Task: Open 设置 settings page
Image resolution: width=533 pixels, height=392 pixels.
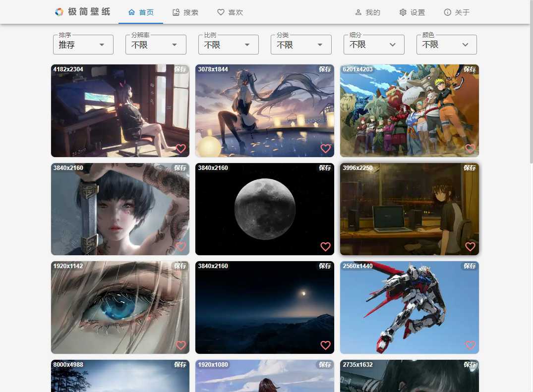Action: [413, 12]
